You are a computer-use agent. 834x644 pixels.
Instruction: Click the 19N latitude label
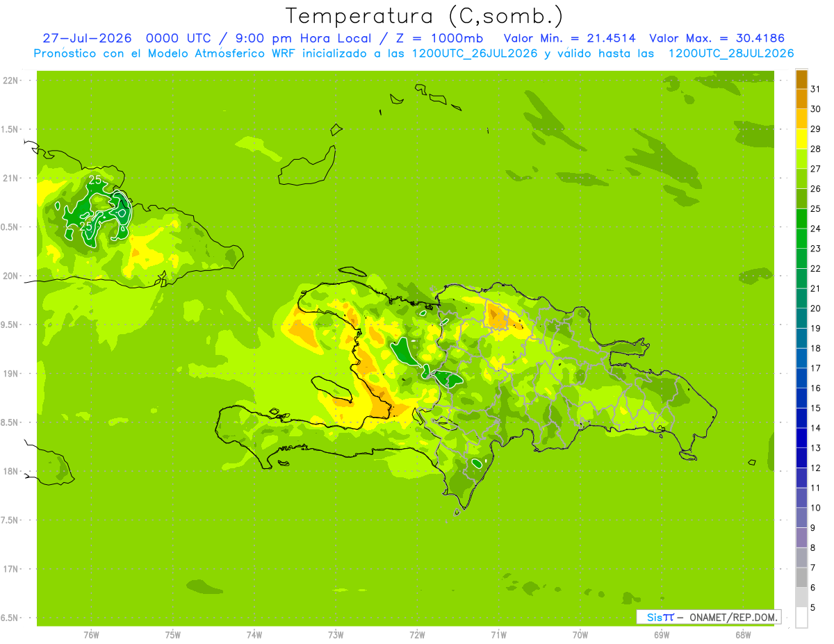coord(10,374)
